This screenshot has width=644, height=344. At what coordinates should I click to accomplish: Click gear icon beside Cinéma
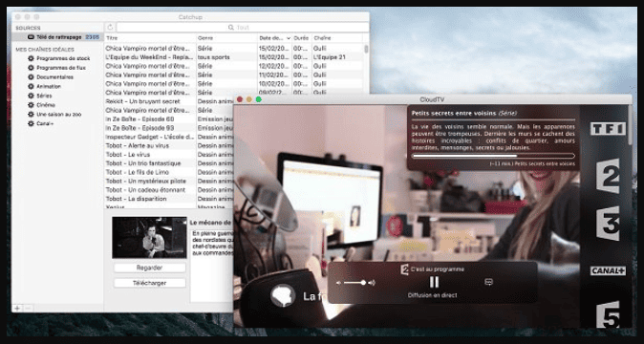pyautogui.click(x=31, y=105)
